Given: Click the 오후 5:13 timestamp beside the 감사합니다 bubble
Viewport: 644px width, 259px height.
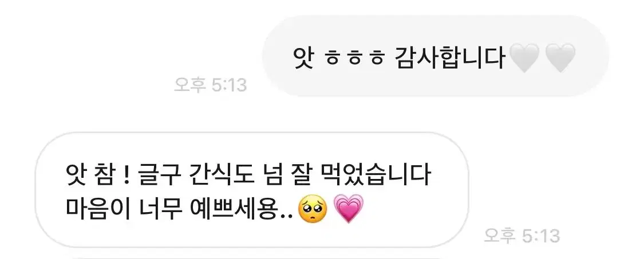Looking at the screenshot, I should [210, 85].
